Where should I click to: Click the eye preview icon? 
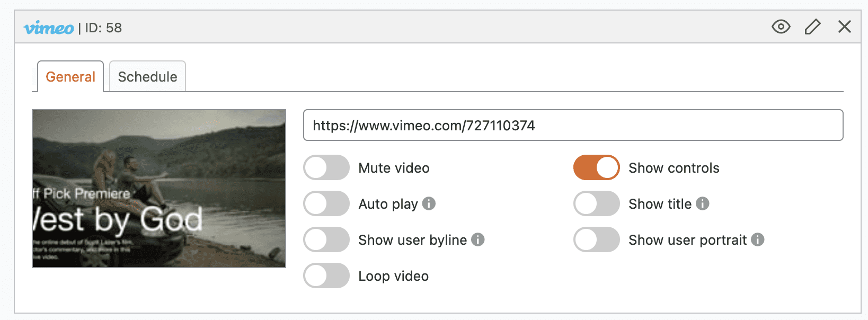781,26
